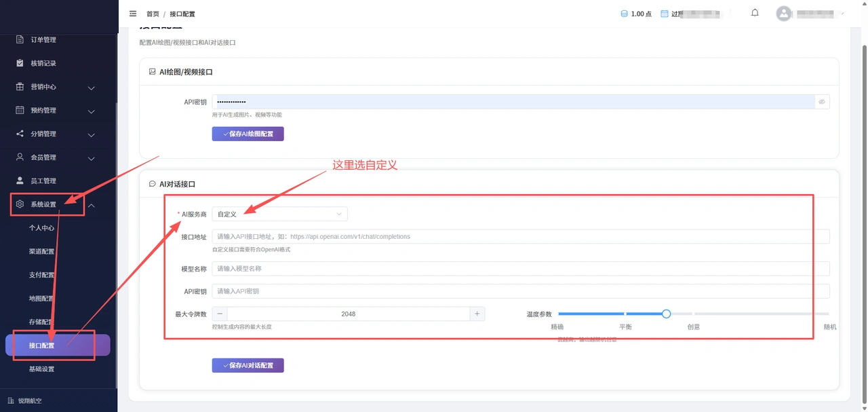Increase 最大令牌数 with plus button

click(x=477, y=314)
